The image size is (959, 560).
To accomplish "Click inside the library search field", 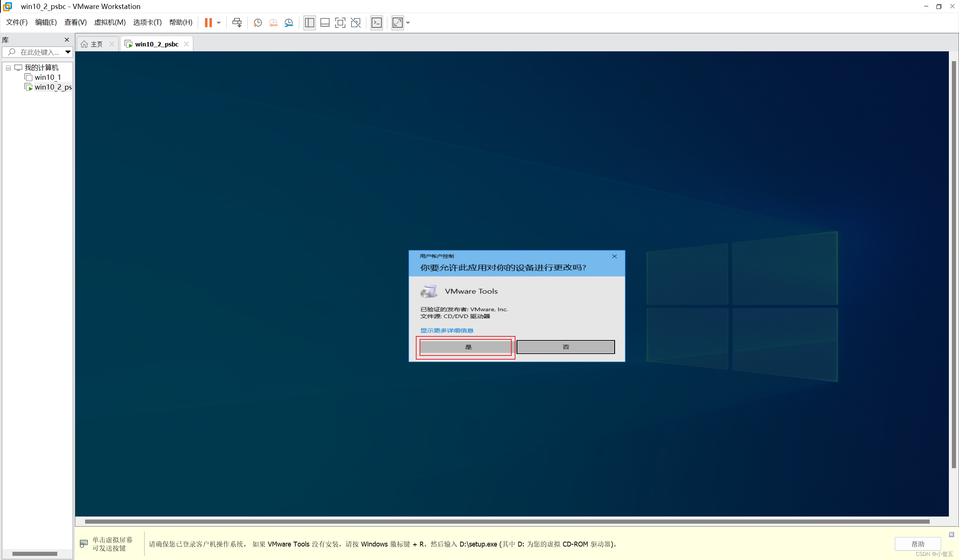I will pos(38,52).
